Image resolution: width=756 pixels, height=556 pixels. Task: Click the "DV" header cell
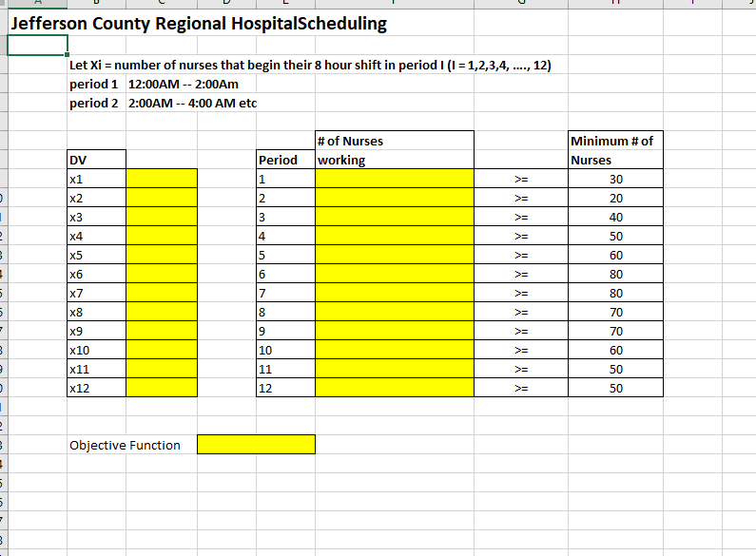96,160
